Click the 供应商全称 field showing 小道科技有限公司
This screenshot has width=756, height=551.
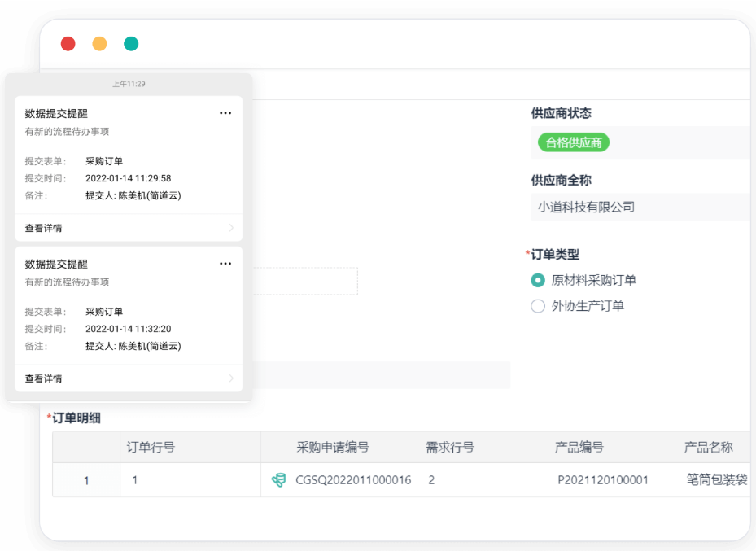tap(639, 207)
